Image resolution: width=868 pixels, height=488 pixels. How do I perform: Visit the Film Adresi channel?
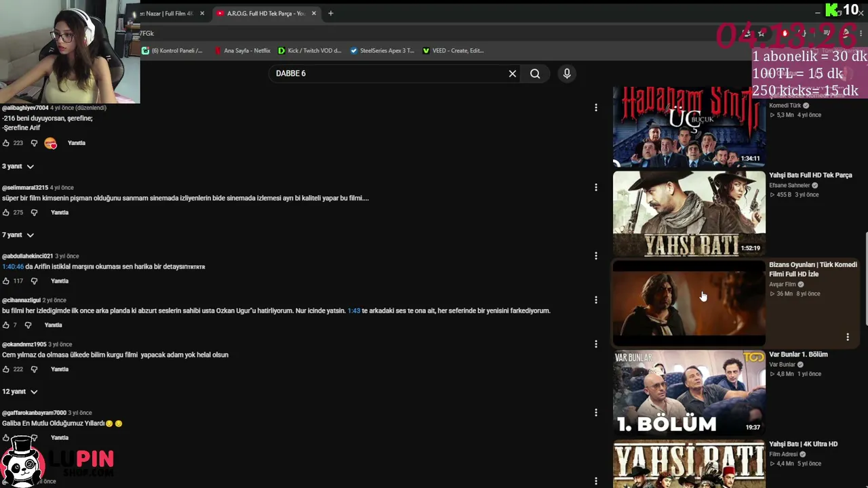[783, 454]
